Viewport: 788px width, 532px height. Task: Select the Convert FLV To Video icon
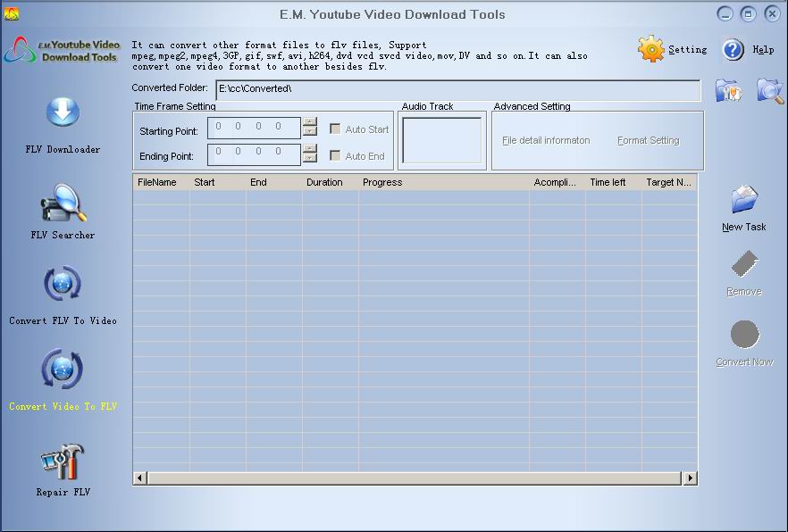pyautogui.click(x=63, y=284)
